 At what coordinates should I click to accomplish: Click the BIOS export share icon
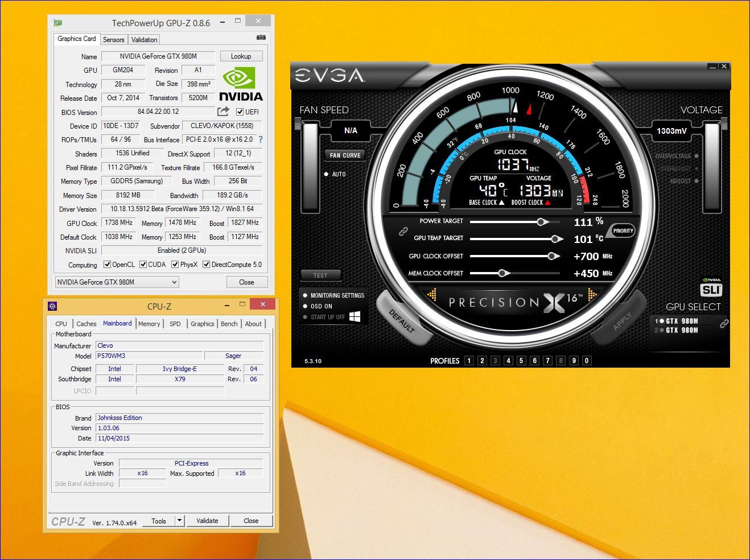point(223,112)
